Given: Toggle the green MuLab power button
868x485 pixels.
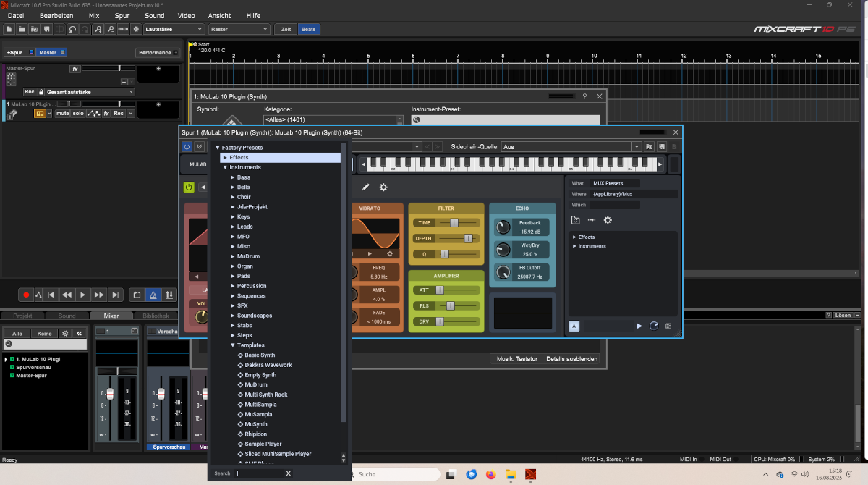Looking at the screenshot, I should [x=189, y=187].
